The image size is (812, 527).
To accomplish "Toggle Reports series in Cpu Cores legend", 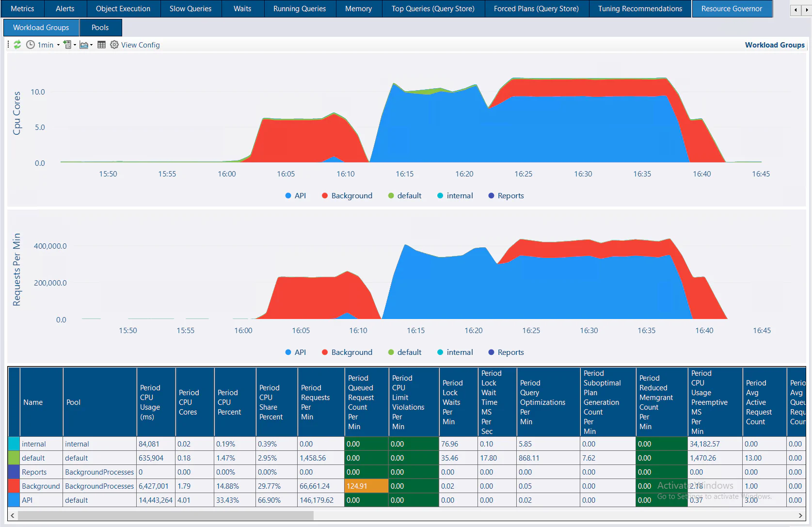I will pos(506,196).
